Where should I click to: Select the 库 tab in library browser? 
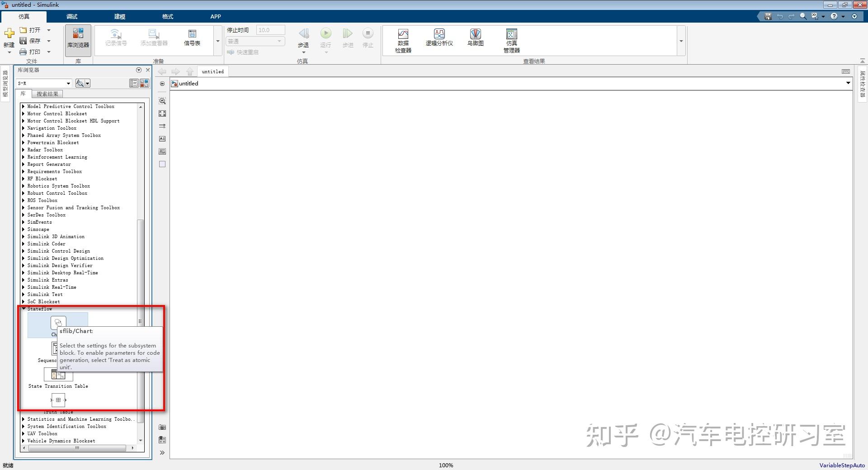(23, 94)
